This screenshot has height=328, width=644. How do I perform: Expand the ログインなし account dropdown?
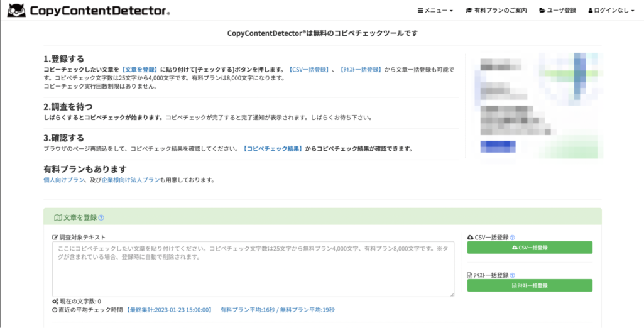tap(611, 11)
